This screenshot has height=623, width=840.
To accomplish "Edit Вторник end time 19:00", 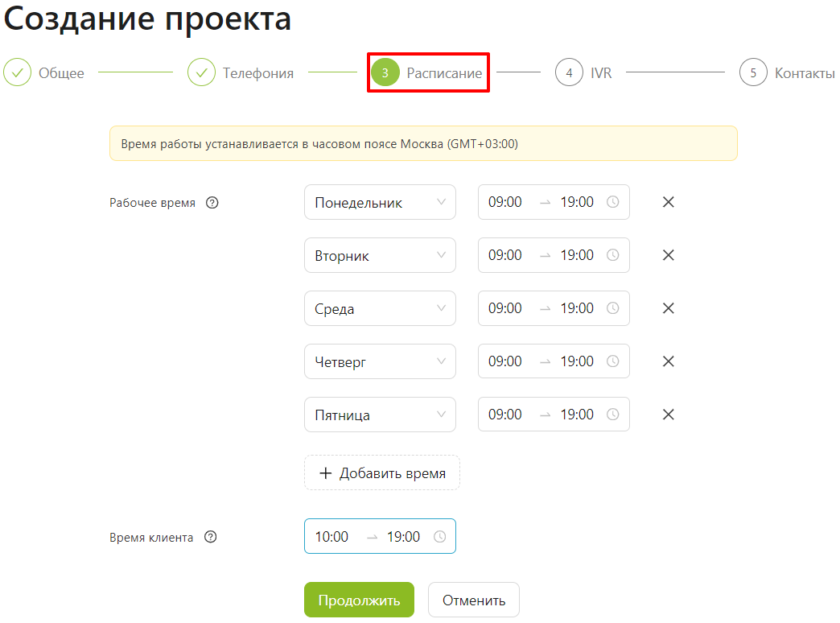I will pos(577,255).
